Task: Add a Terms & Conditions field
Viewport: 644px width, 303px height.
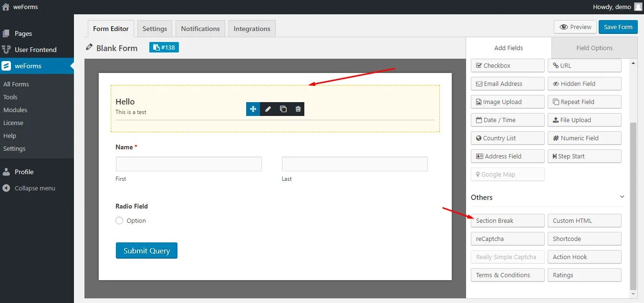Action: (508, 275)
